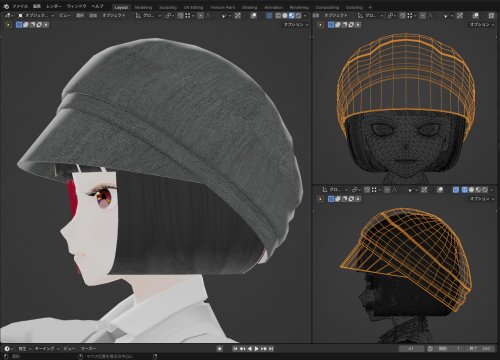
Task: Select rendered shading in main viewport
Action: tap(298, 16)
